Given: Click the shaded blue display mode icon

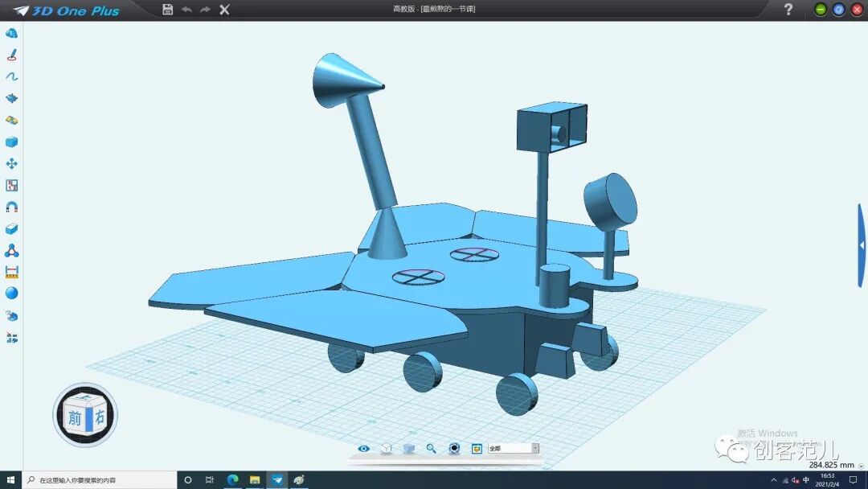Looking at the screenshot, I should (408, 449).
